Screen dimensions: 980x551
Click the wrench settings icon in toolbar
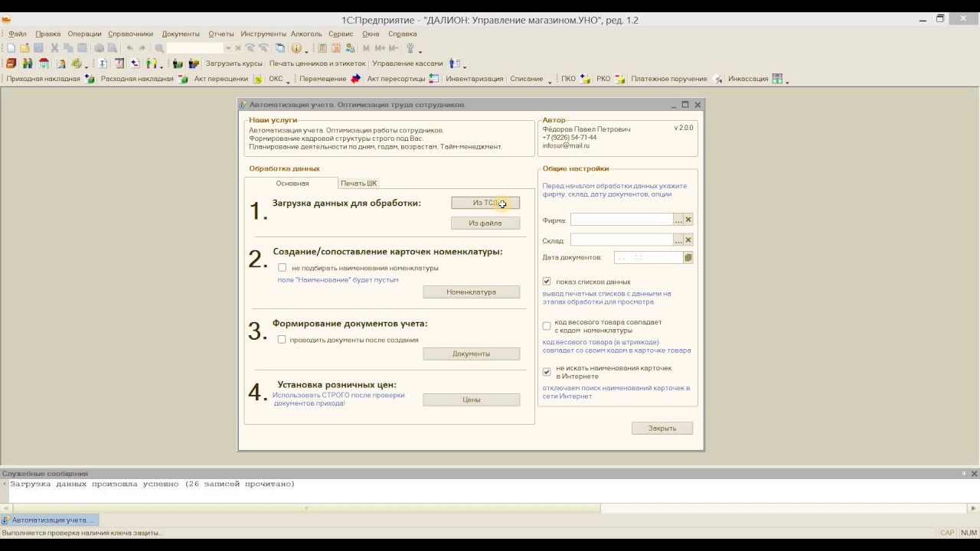click(x=410, y=48)
